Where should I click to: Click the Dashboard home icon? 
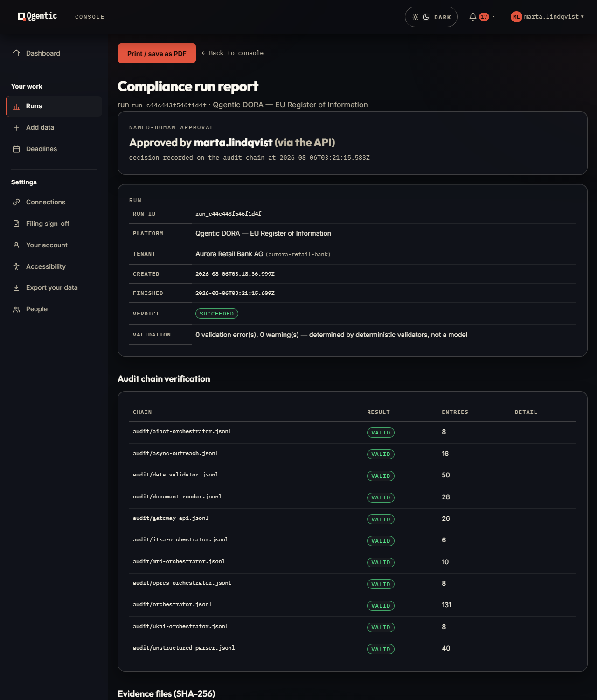(x=16, y=53)
